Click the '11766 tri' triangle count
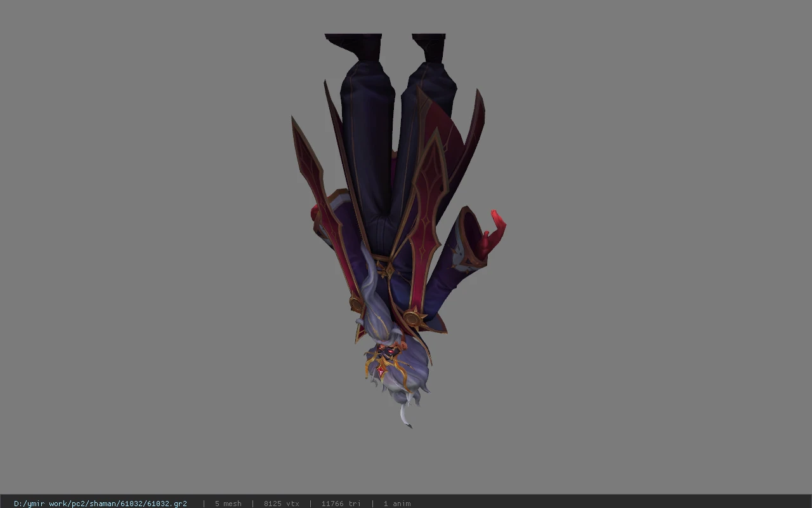812x508 pixels. point(341,504)
